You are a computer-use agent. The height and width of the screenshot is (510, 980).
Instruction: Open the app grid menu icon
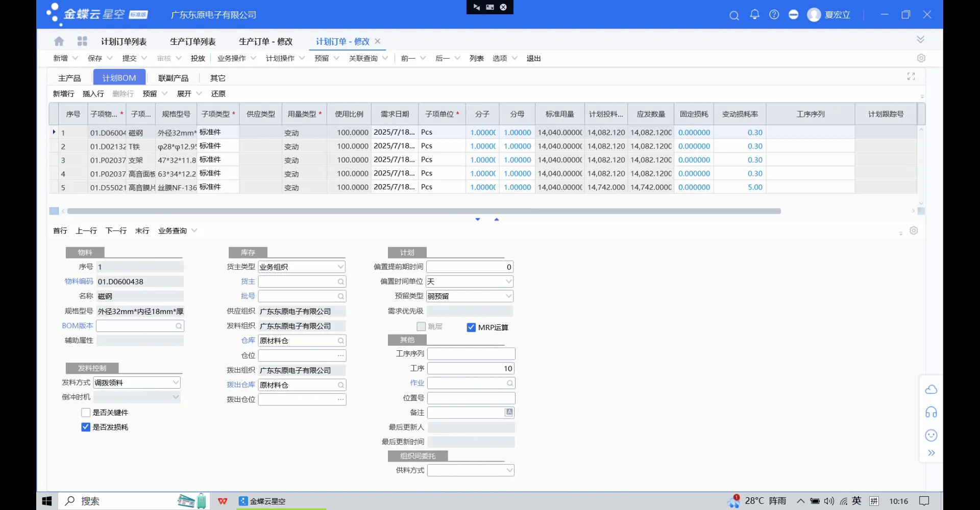point(82,41)
